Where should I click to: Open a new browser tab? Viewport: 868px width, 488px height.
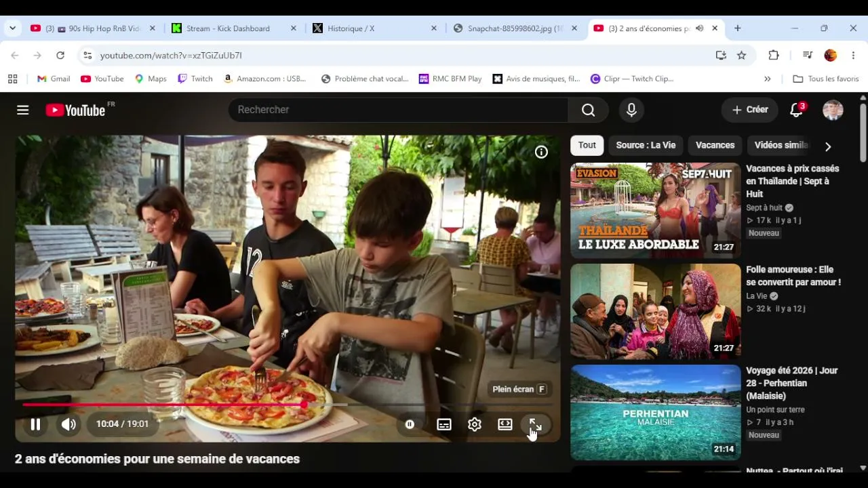[738, 28]
